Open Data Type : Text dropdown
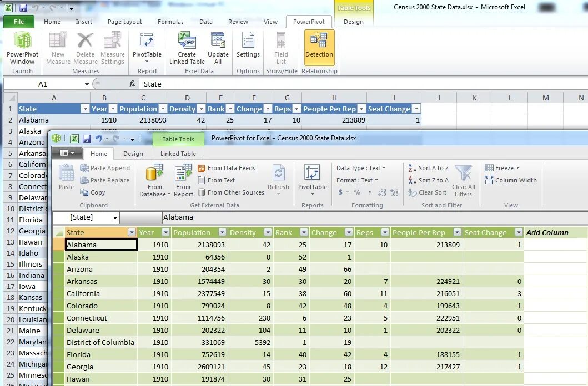The height and width of the screenshot is (386, 588). (x=361, y=168)
